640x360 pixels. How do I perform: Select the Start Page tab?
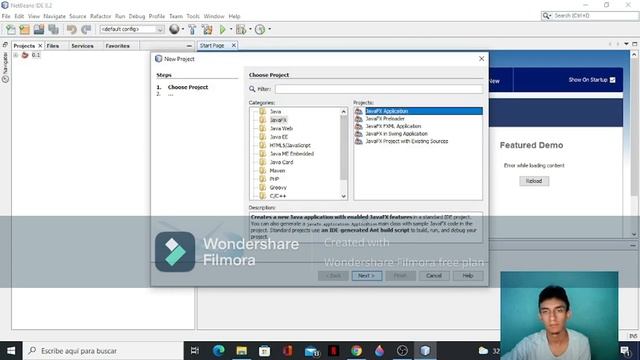coord(212,45)
